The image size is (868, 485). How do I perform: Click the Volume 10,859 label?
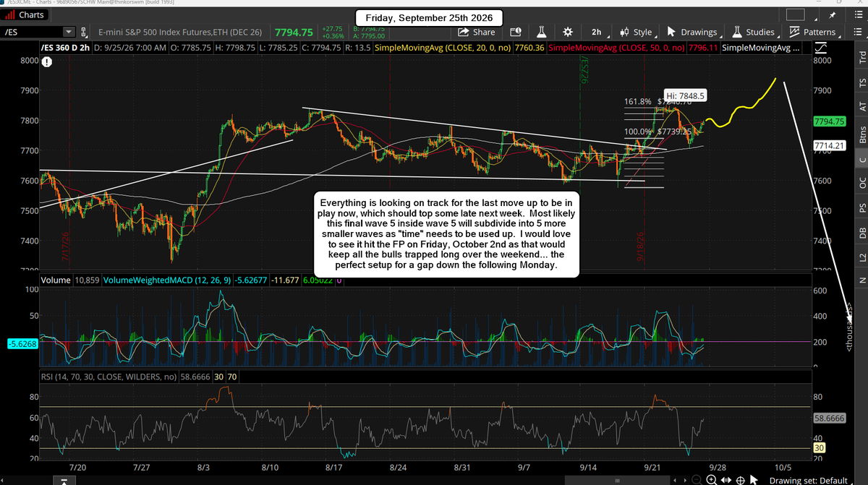tap(69, 280)
